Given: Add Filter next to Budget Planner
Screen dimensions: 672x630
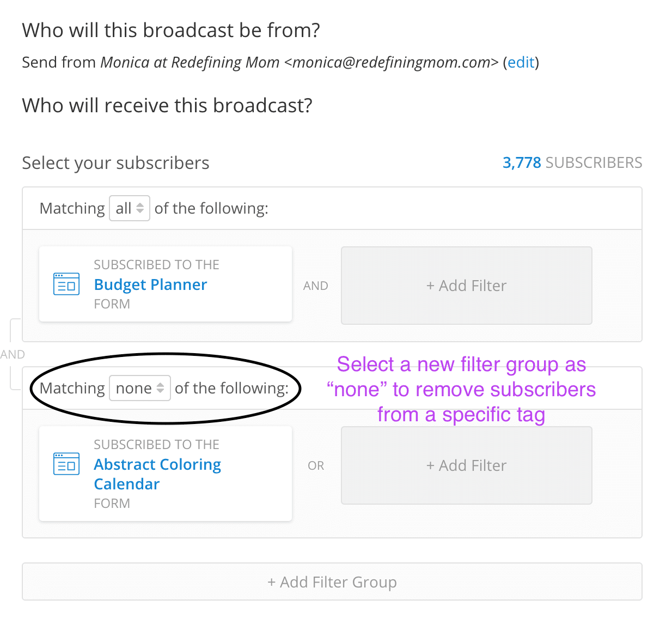Looking at the screenshot, I should coord(467,286).
